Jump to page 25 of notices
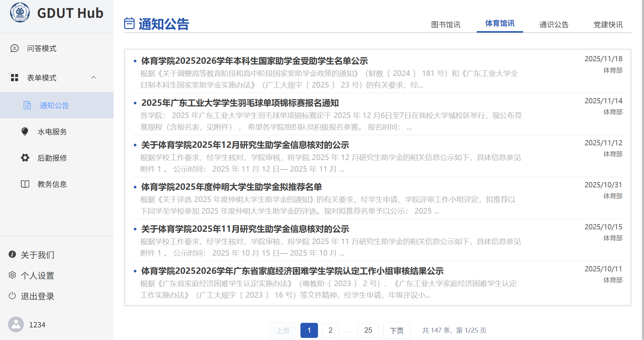The width and height of the screenshot is (644, 340). click(368, 330)
